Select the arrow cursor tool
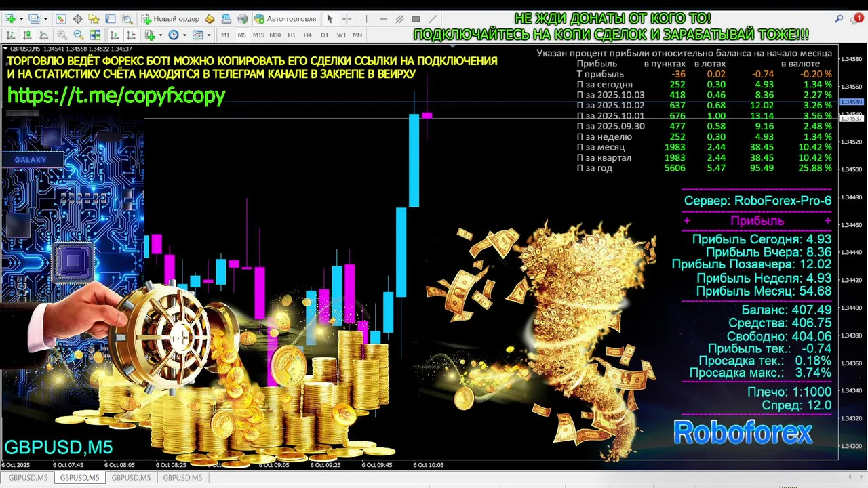 [x=330, y=19]
